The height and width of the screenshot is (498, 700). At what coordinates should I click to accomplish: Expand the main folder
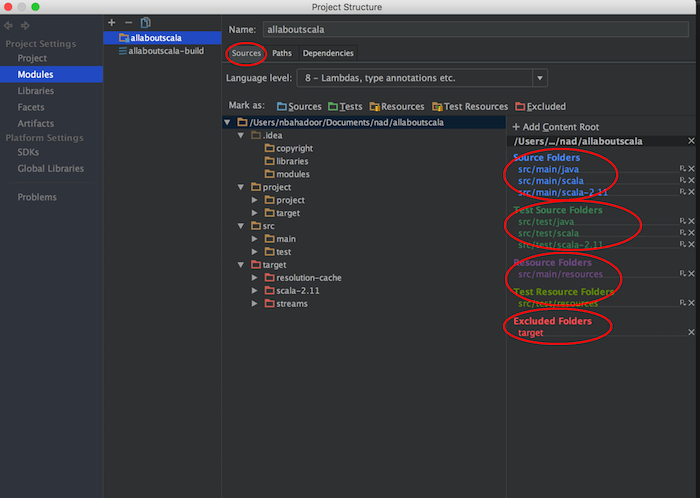tap(254, 239)
